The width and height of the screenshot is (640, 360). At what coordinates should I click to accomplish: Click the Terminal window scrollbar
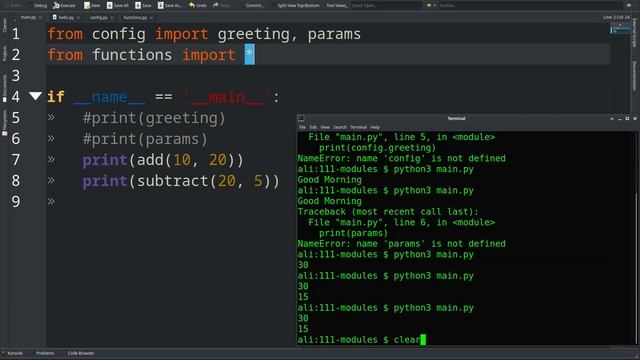(636, 269)
